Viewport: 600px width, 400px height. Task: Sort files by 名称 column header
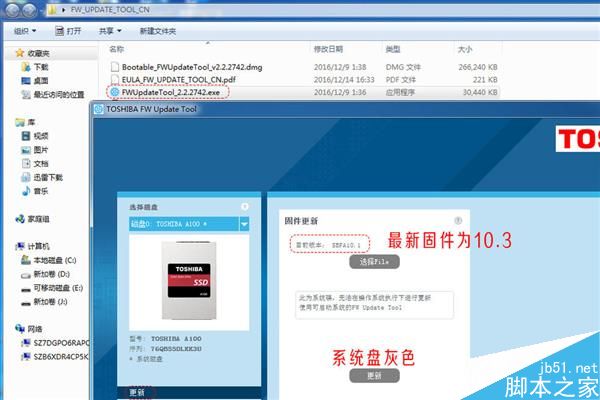point(117,49)
